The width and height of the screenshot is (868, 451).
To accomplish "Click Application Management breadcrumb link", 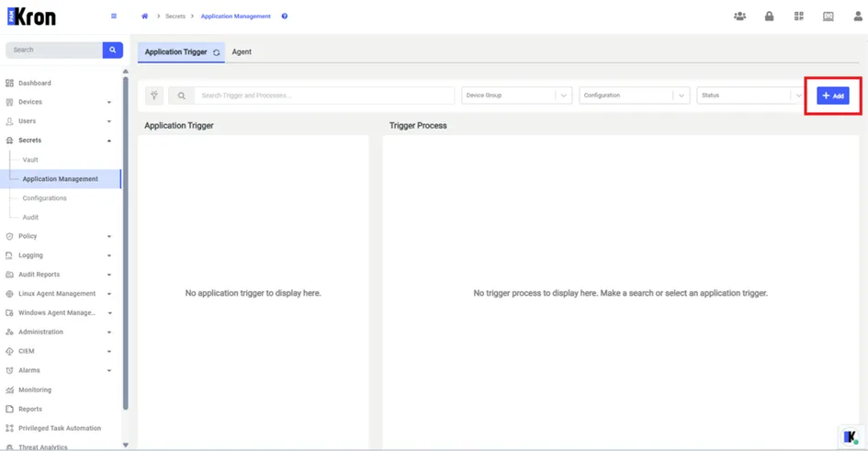I will (x=236, y=16).
